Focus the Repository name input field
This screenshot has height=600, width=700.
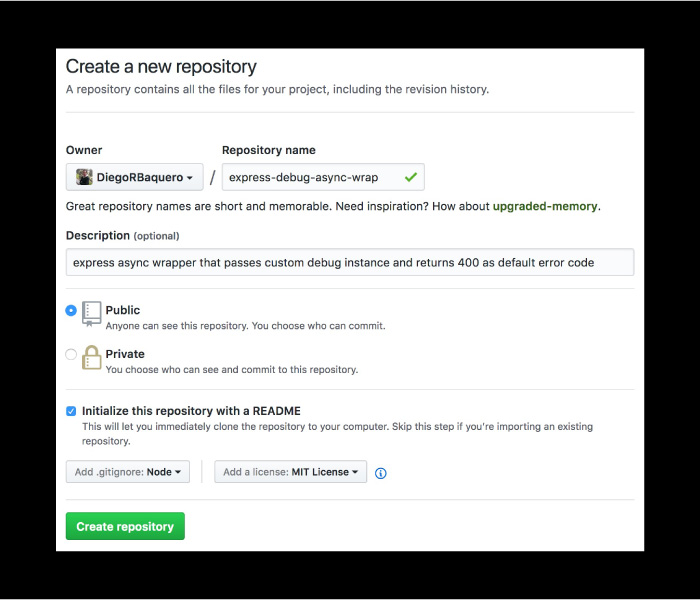323,177
